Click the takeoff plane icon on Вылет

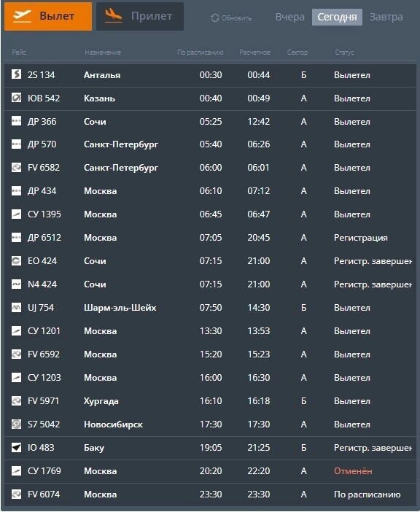tap(22, 15)
